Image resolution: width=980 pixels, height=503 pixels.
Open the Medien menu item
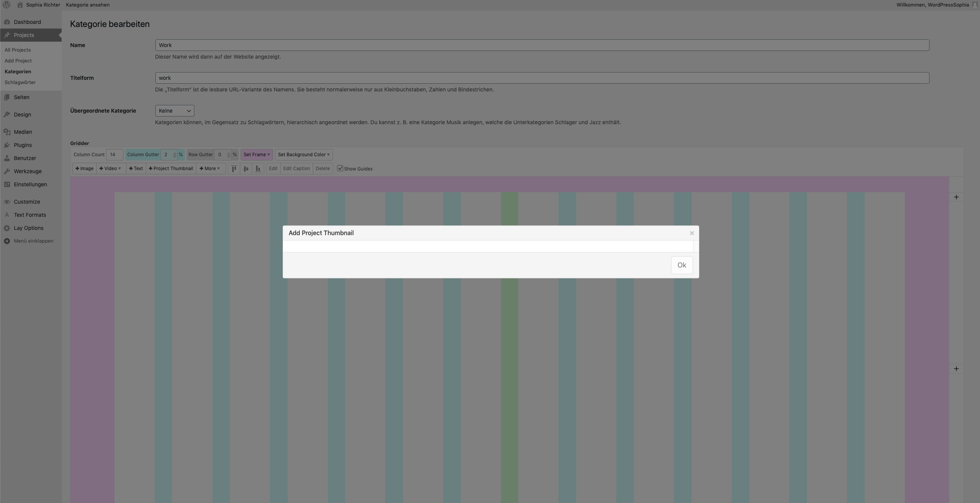(x=23, y=132)
